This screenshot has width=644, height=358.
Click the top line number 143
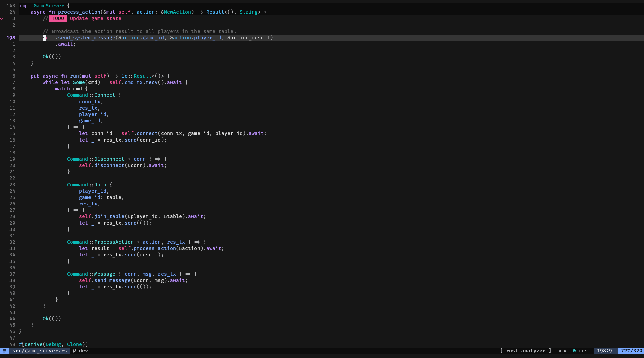click(11, 6)
